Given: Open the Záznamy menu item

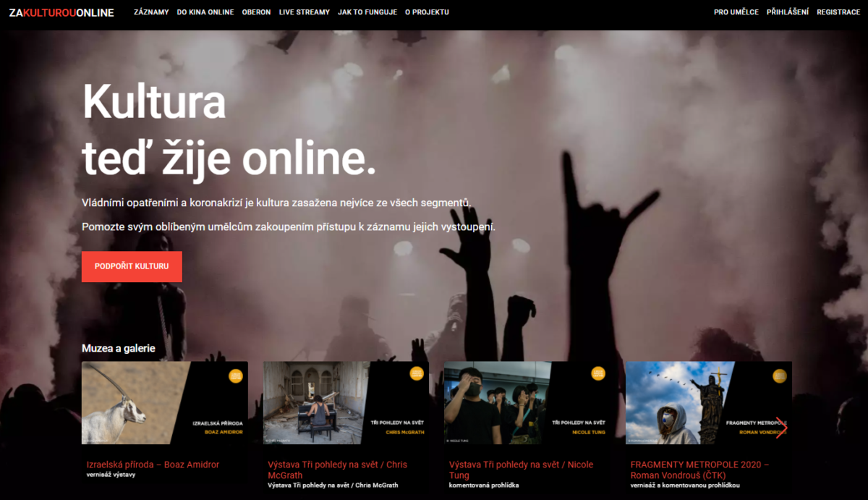Looking at the screenshot, I should click(151, 12).
